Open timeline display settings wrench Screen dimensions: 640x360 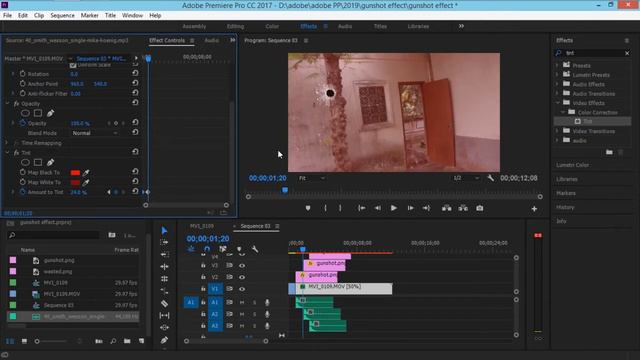pyautogui.click(x=255, y=249)
